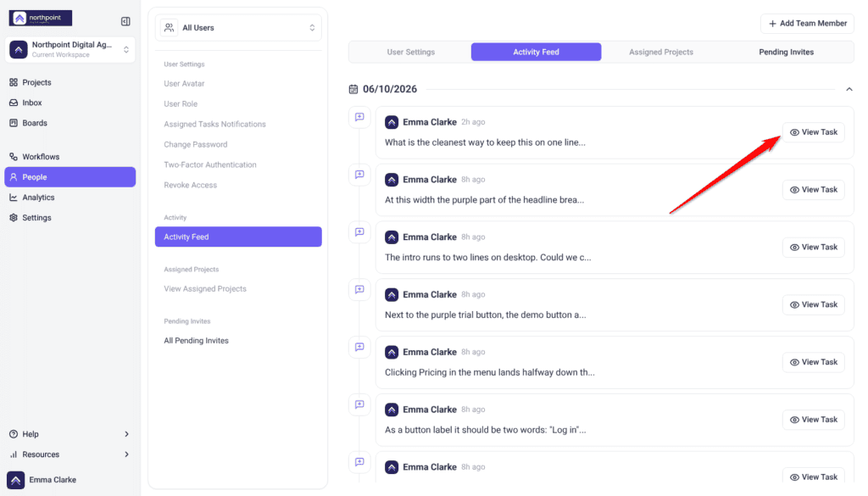The height and width of the screenshot is (496, 868).
Task: Click the Projects grid icon
Action: pyautogui.click(x=14, y=82)
